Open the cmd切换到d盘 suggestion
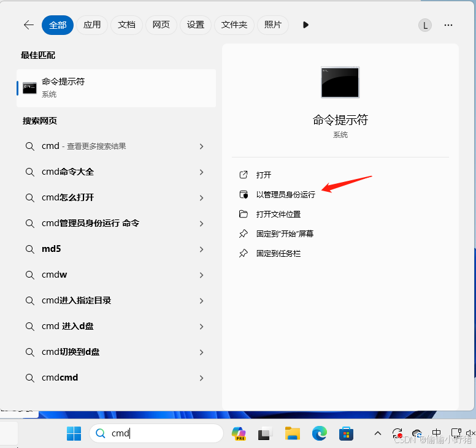476x448 pixels. [x=115, y=352]
